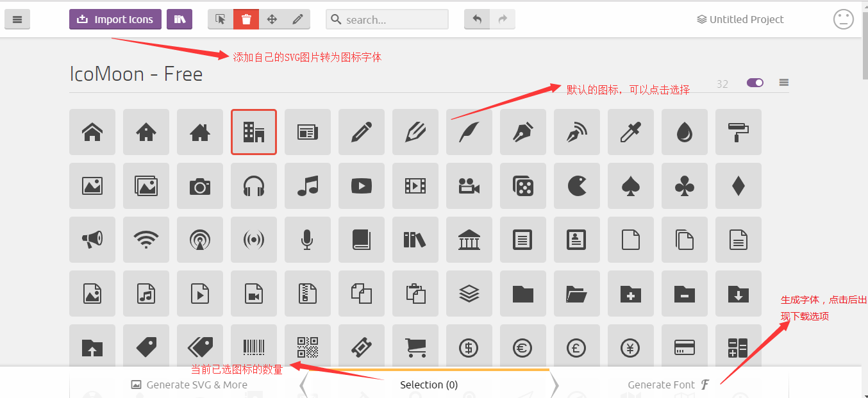Screen dimensions: 868x398
Task: Select the stacked layers icon
Action: (469, 294)
